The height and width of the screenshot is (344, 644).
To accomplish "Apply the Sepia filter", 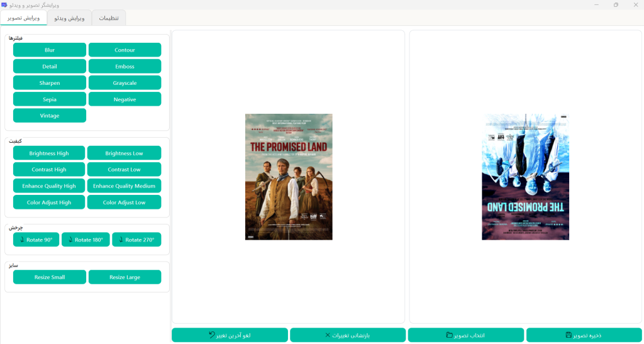I will (50, 99).
